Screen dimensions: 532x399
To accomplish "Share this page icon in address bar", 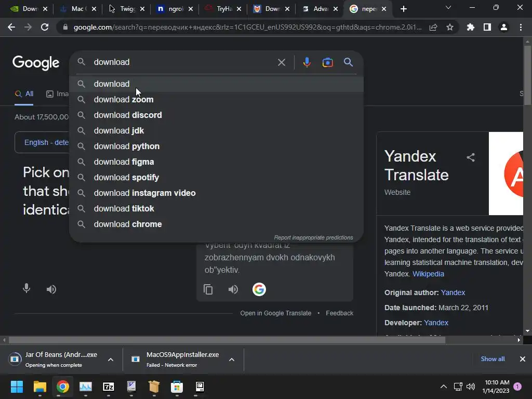I will tap(433, 27).
